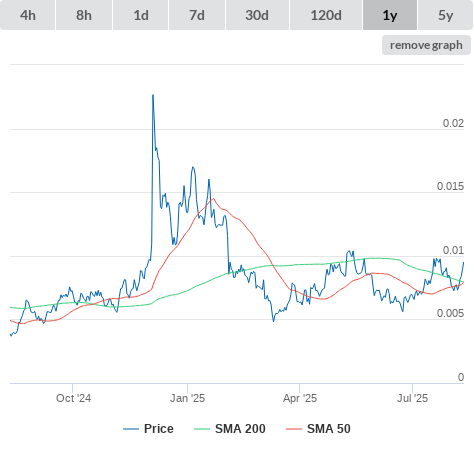Click the remove graph button

coord(426,45)
